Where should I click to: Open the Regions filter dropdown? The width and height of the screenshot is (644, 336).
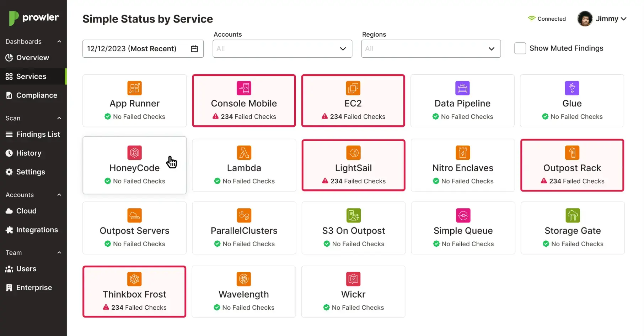431,49
